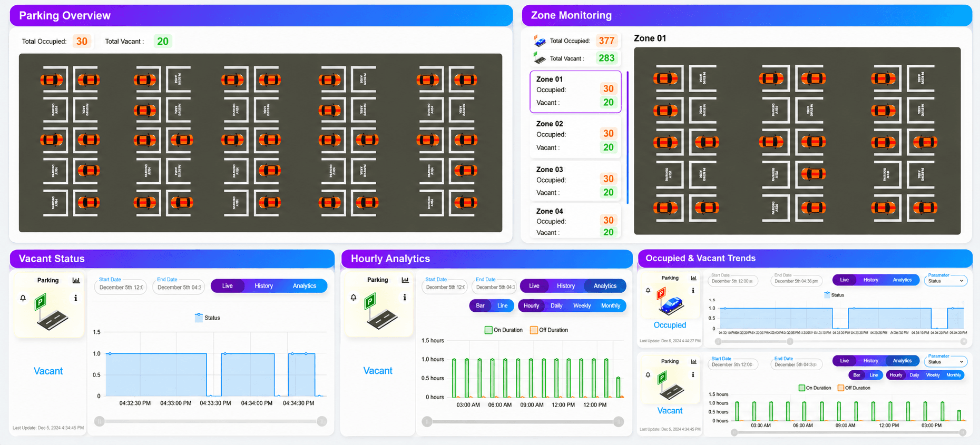Open the chart icon in Hourly Analytics panel
This screenshot has height=445, width=980.
tap(405, 280)
